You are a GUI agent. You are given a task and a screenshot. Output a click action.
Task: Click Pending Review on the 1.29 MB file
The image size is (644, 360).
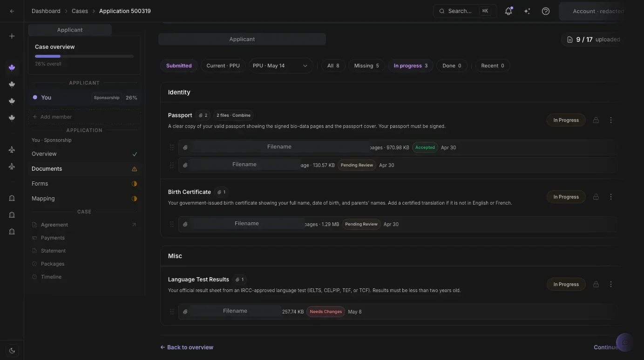(x=361, y=224)
